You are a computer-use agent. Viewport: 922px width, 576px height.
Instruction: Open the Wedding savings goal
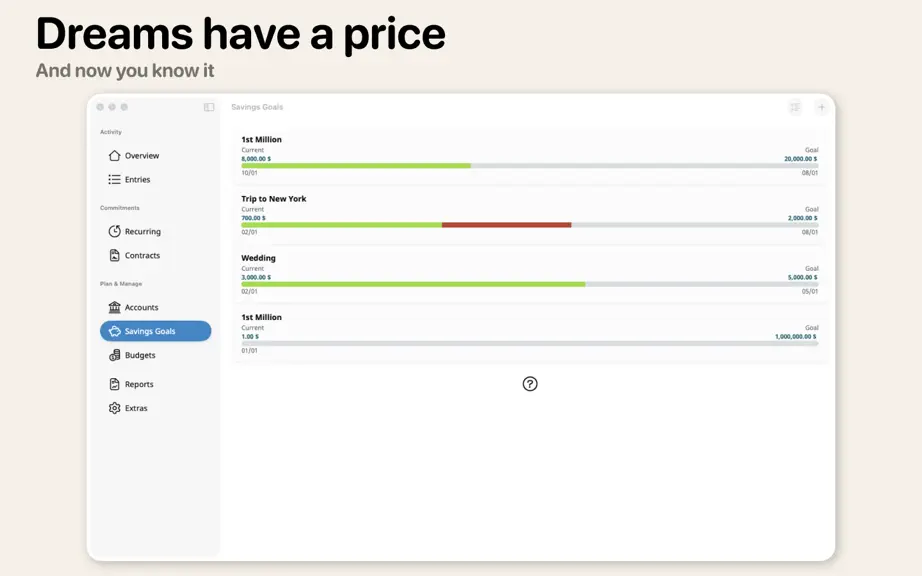point(530,274)
